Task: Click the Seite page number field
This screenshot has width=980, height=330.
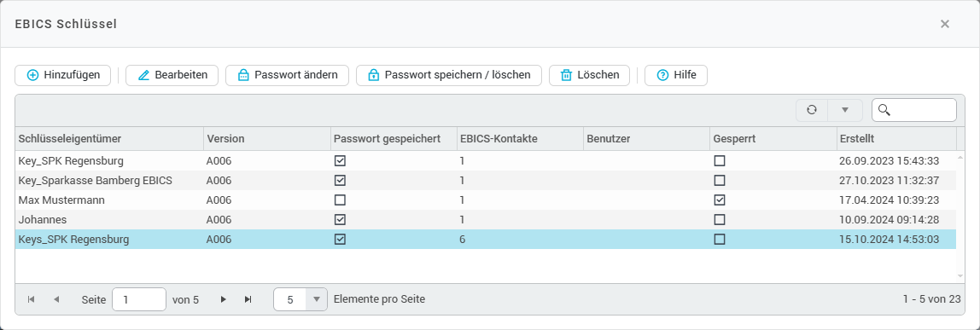Action: tap(139, 299)
